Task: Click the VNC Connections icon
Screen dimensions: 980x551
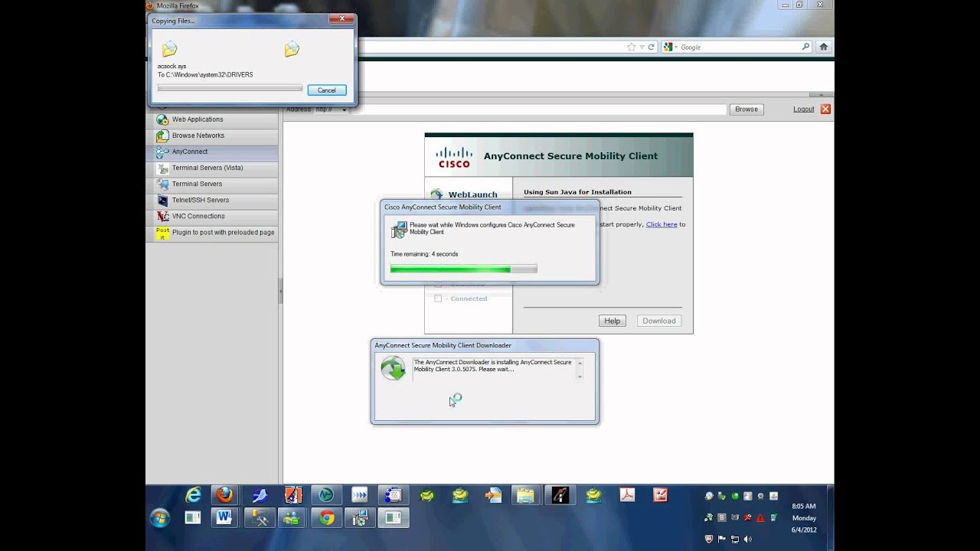Action: click(x=162, y=216)
